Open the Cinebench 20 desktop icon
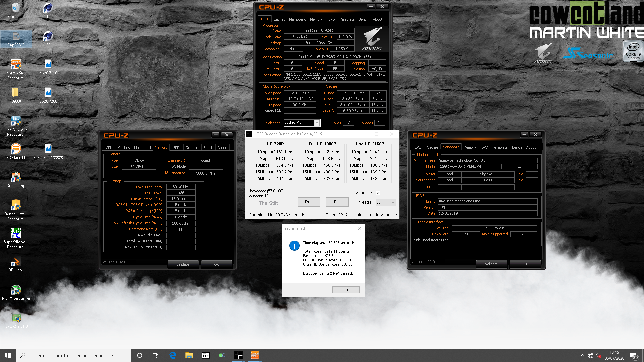The image size is (644, 362). pos(48,38)
